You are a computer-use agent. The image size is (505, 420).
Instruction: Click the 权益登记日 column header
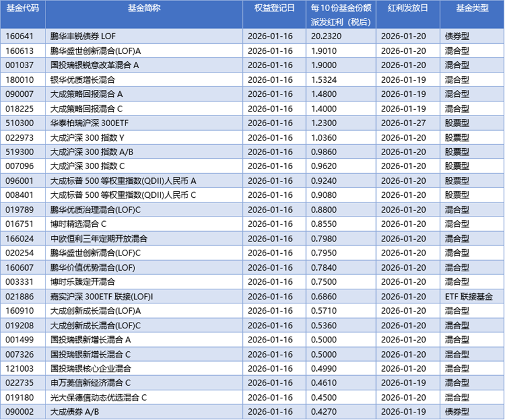tap(274, 8)
